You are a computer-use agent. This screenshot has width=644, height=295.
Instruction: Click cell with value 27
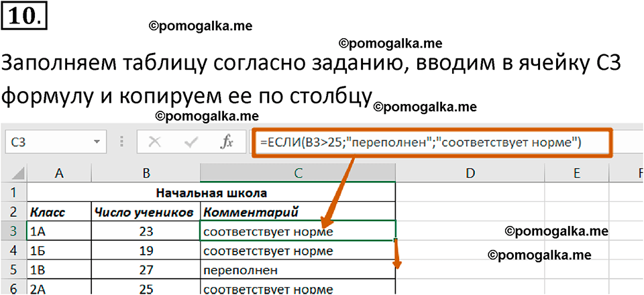click(146, 270)
